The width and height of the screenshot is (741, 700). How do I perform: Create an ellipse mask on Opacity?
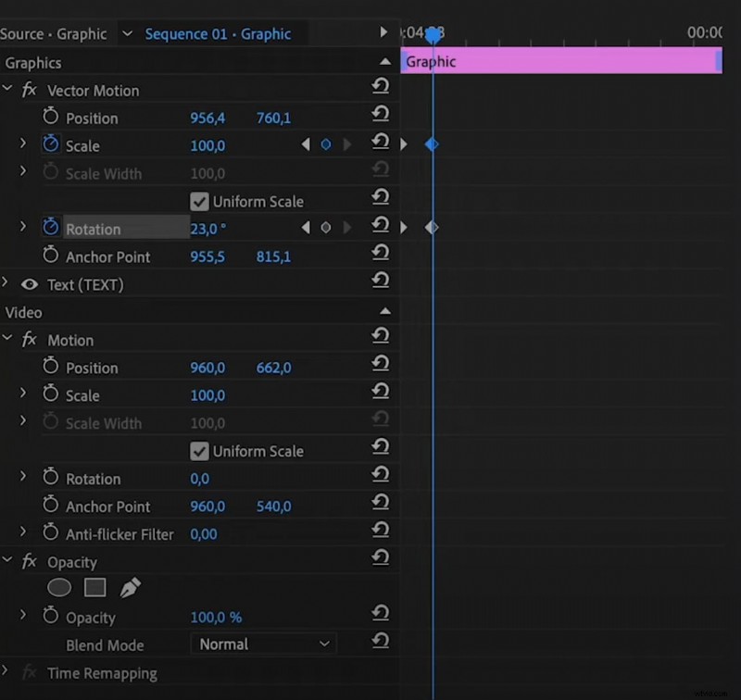[x=59, y=587]
